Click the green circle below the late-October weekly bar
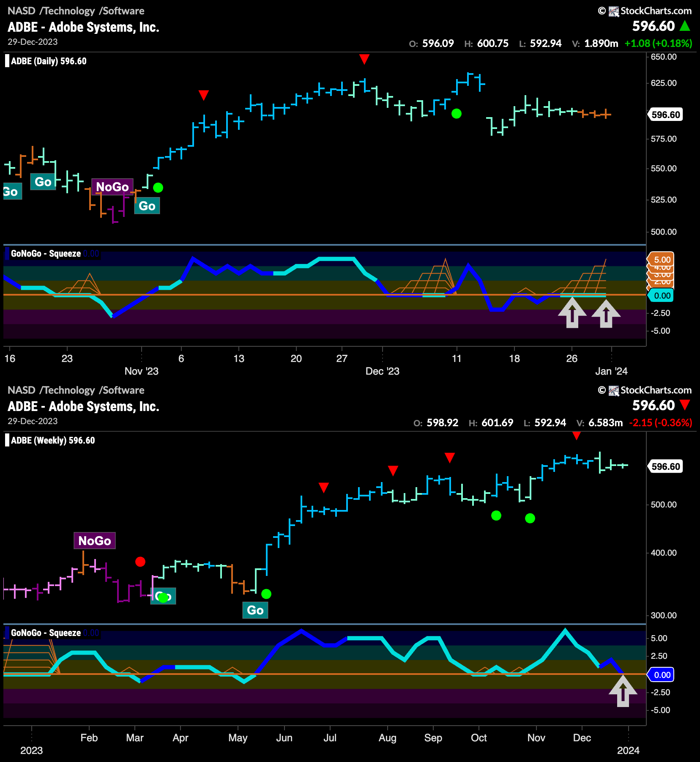 [530, 518]
